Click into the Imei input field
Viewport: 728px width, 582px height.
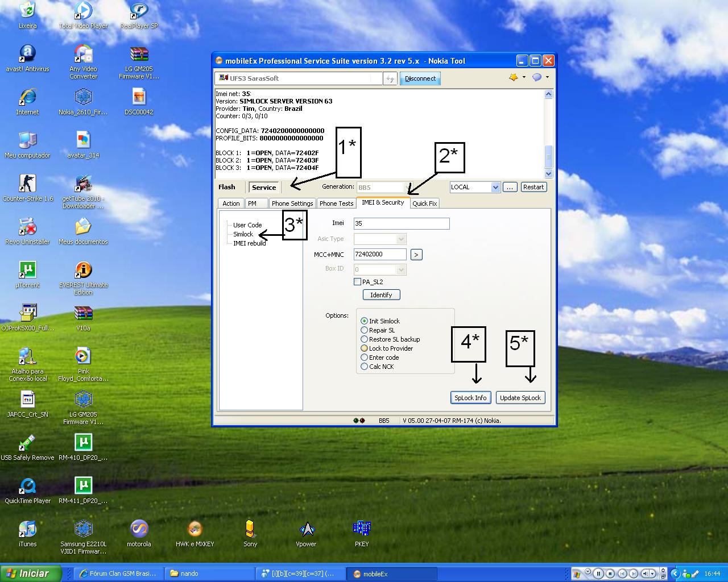click(402, 223)
